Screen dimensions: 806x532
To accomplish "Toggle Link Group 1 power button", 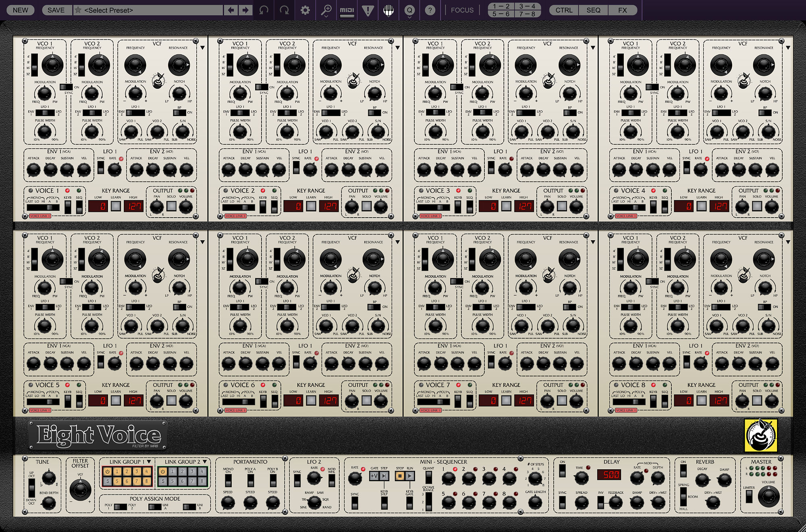I will click(107, 471).
